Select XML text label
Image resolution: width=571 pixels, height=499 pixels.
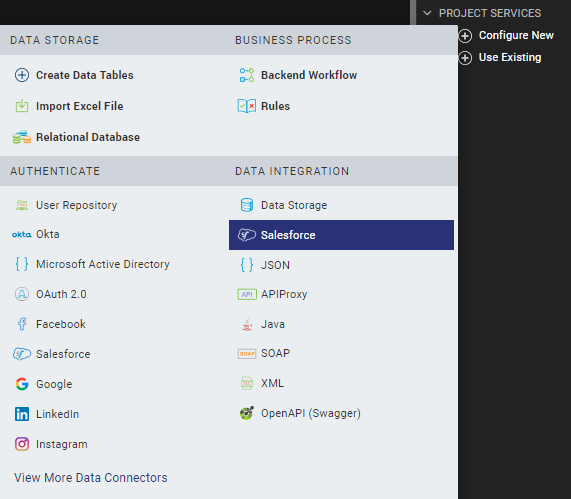[272, 383]
